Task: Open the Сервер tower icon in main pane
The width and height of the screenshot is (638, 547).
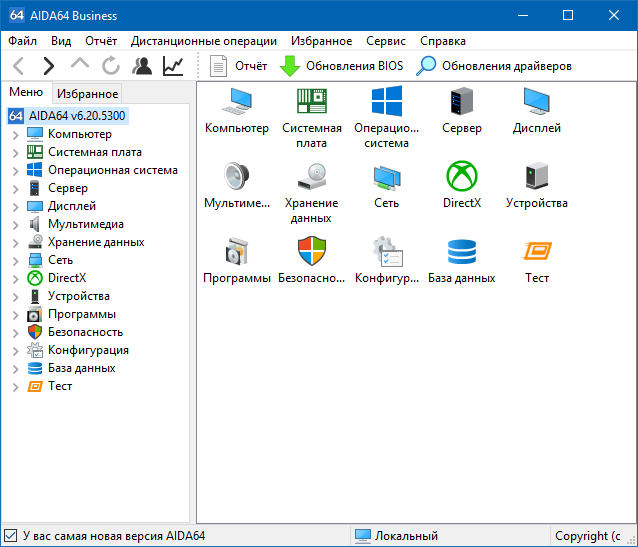Action: (462, 104)
